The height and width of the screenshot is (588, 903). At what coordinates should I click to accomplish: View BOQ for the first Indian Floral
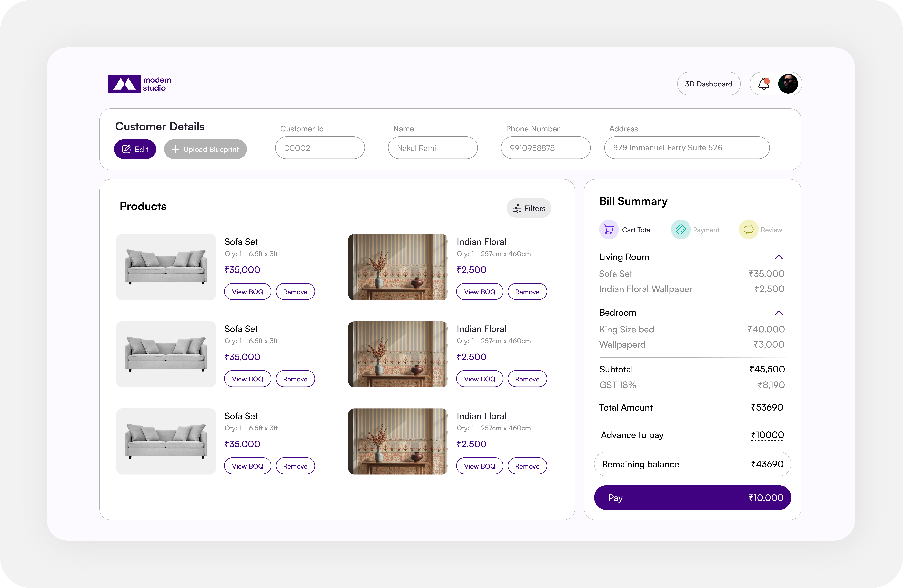(480, 292)
